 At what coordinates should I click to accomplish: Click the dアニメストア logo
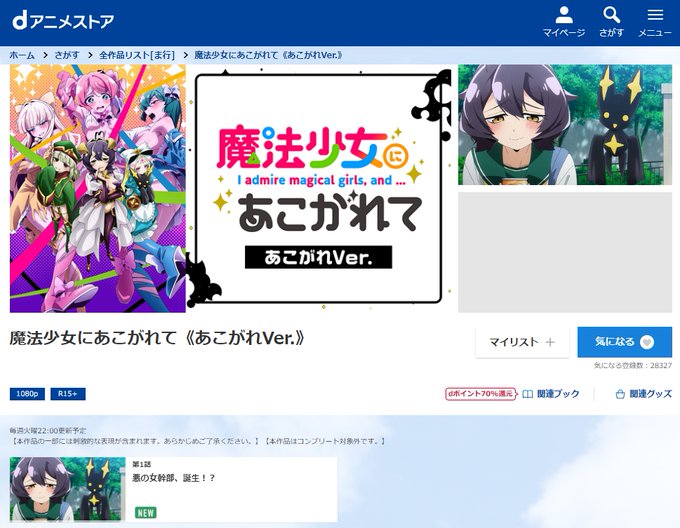[63, 21]
